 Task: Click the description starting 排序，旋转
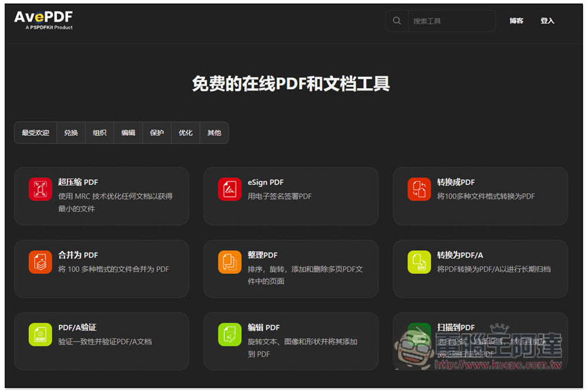coord(305,275)
